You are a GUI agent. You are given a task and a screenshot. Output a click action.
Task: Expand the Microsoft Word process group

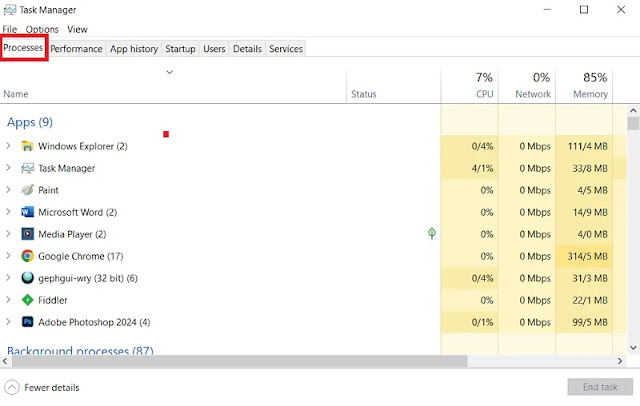(x=8, y=212)
